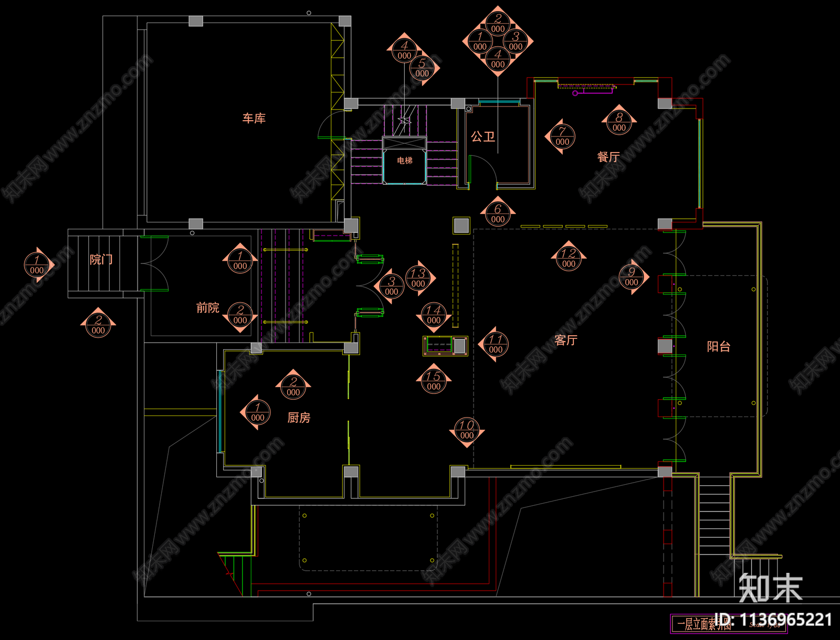Select the 公卫 bathroom label

483,137
